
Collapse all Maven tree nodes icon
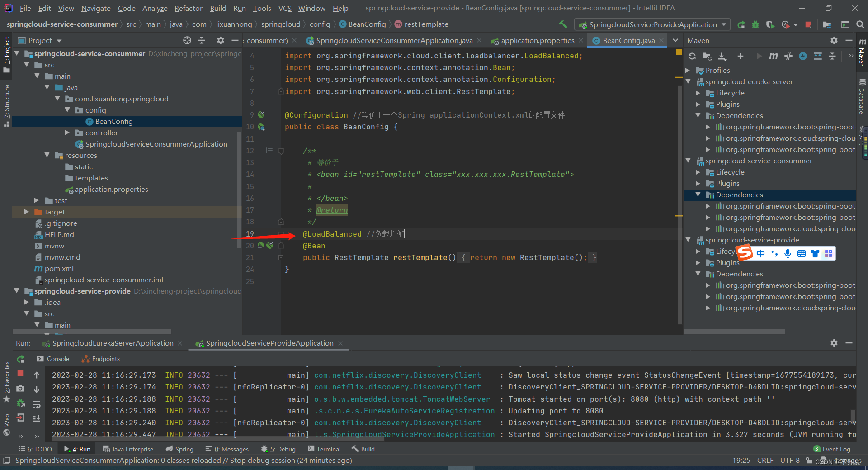click(832, 56)
